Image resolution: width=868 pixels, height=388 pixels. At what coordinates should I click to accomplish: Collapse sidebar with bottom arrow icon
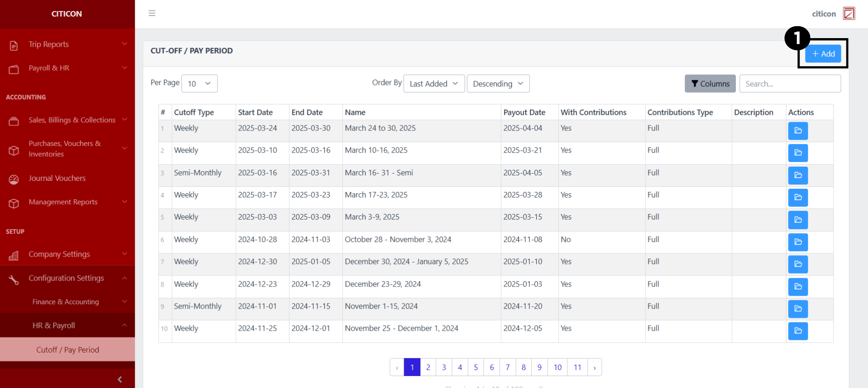(120, 379)
